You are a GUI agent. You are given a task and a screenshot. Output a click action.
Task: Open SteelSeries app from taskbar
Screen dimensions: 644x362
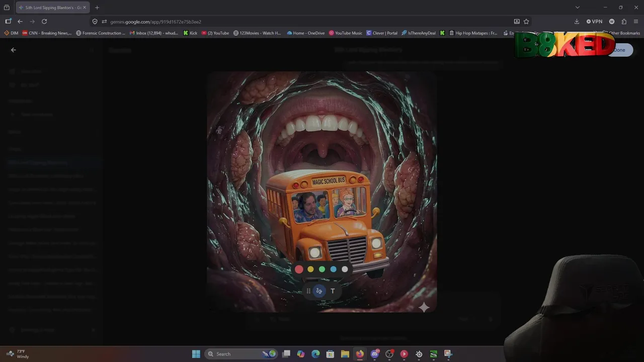tap(419, 354)
